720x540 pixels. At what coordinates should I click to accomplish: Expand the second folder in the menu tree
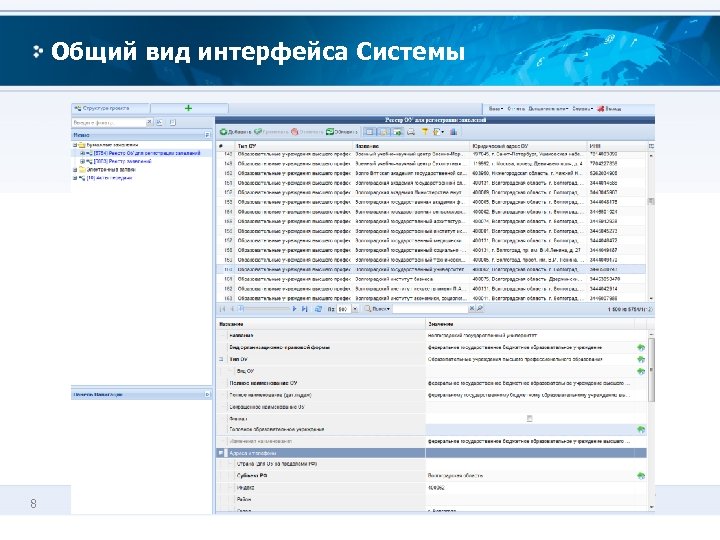[75, 170]
